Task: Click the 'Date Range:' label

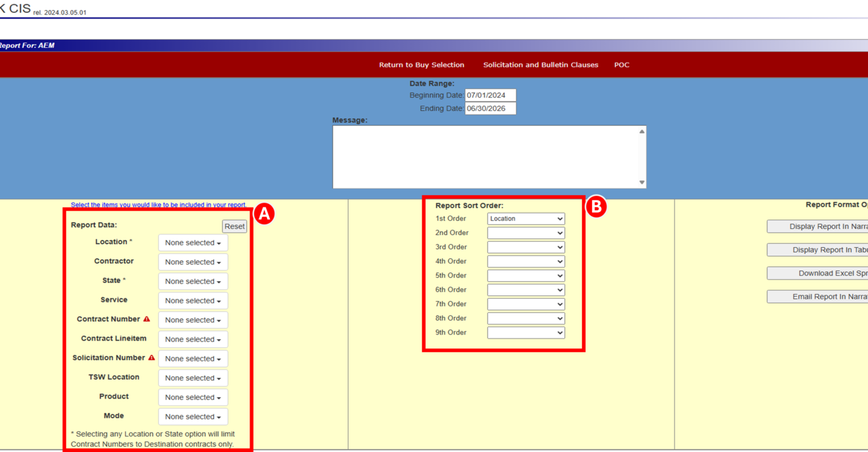Action: point(432,84)
